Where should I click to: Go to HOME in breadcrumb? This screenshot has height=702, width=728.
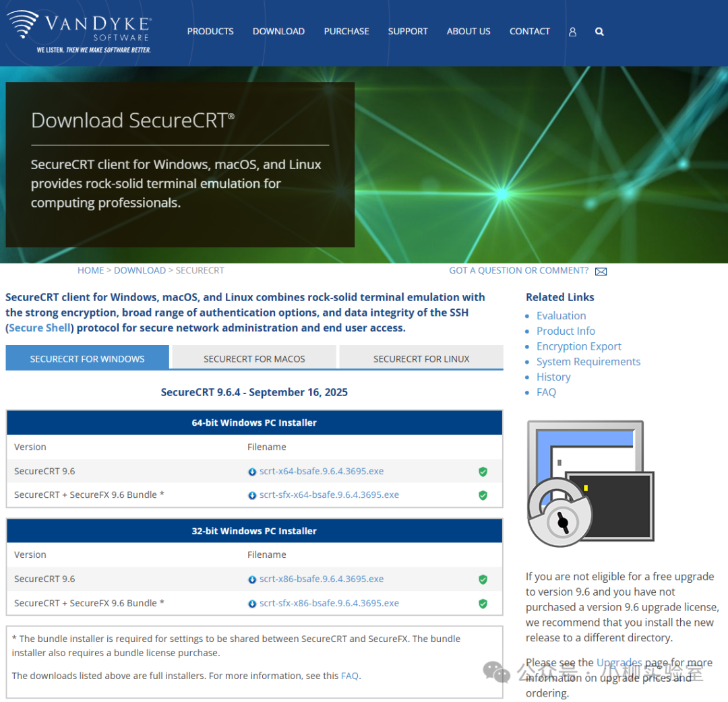coord(90,271)
